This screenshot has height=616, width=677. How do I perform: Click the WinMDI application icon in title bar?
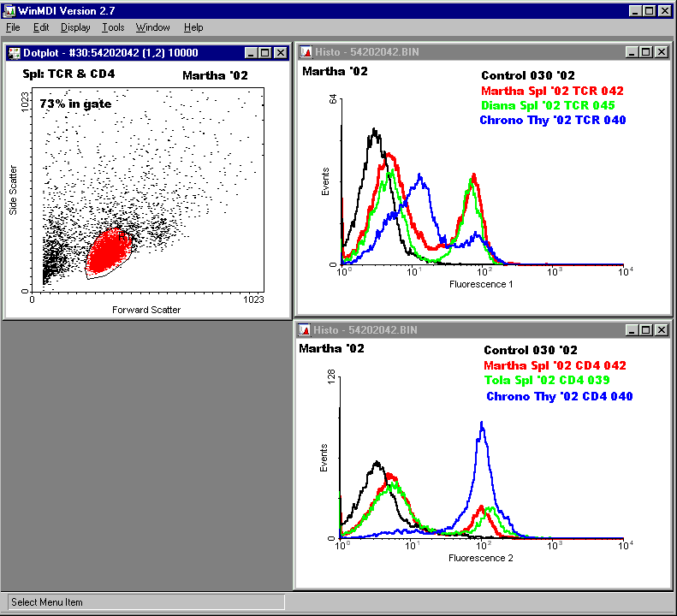[x=10, y=10]
